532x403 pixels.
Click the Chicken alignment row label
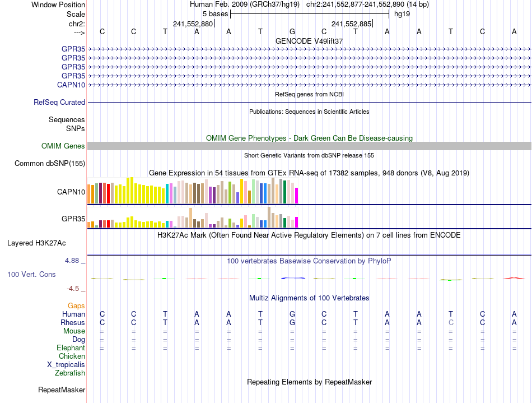(72, 356)
